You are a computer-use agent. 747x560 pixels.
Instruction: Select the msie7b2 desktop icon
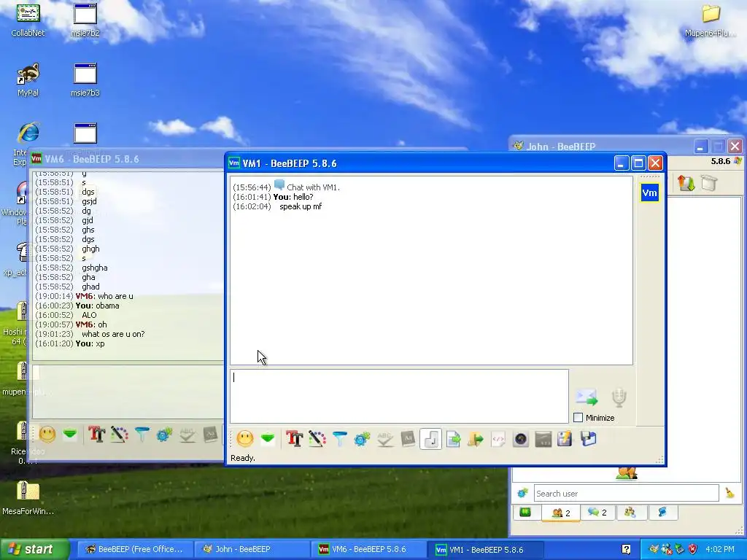[85, 20]
